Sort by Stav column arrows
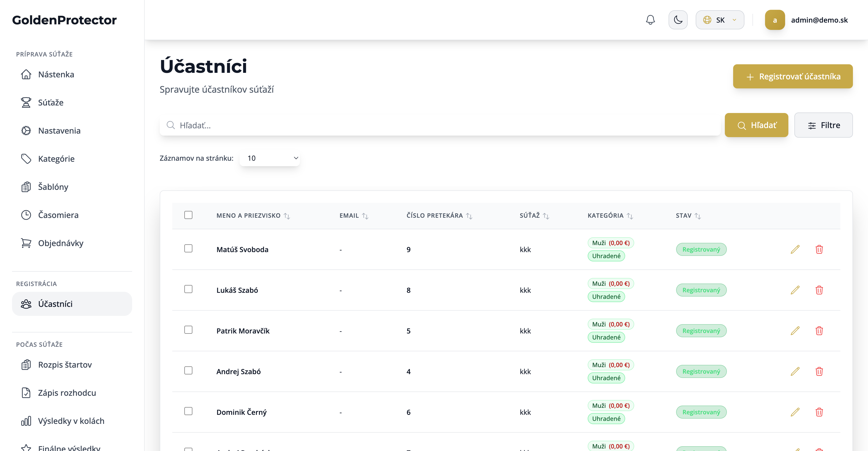 [698, 216]
